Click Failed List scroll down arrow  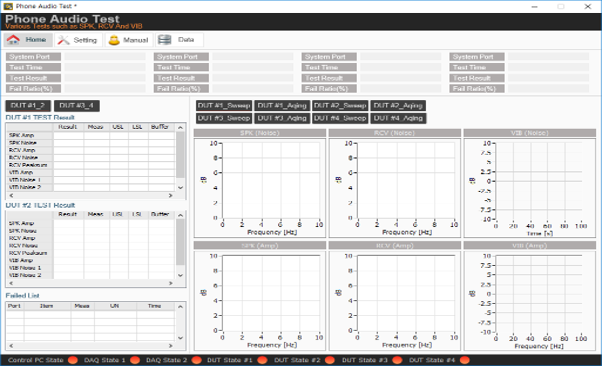coord(180,338)
